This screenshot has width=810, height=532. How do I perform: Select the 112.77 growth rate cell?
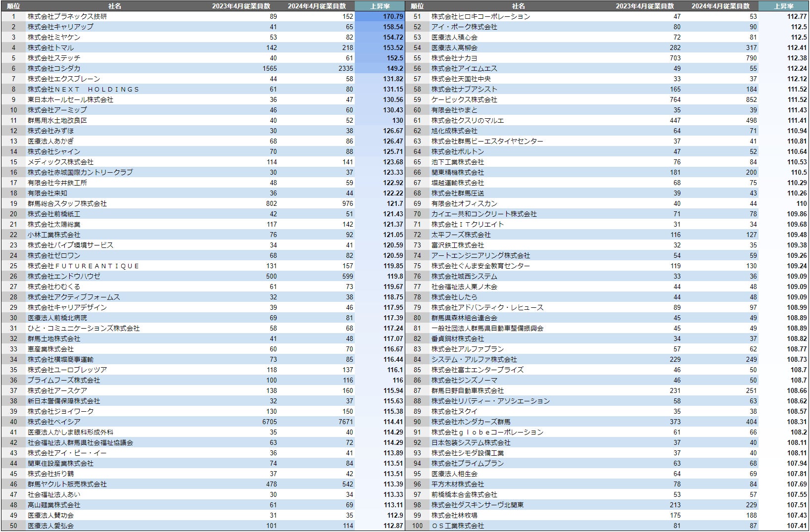coord(797,16)
